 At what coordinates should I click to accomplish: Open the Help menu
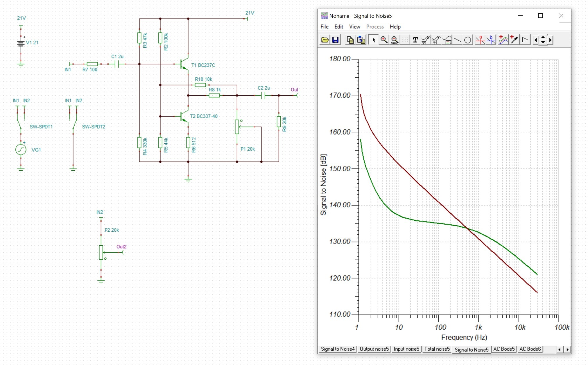pyautogui.click(x=395, y=27)
